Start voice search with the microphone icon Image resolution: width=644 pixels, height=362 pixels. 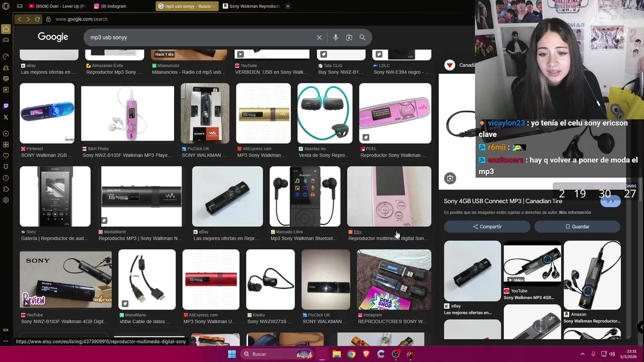point(336,37)
